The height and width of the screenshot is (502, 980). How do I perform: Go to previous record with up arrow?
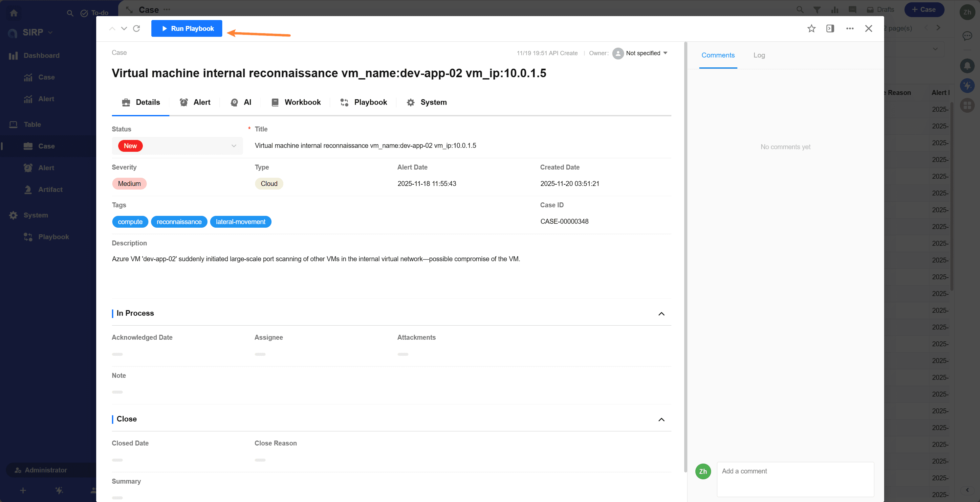(x=112, y=29)
